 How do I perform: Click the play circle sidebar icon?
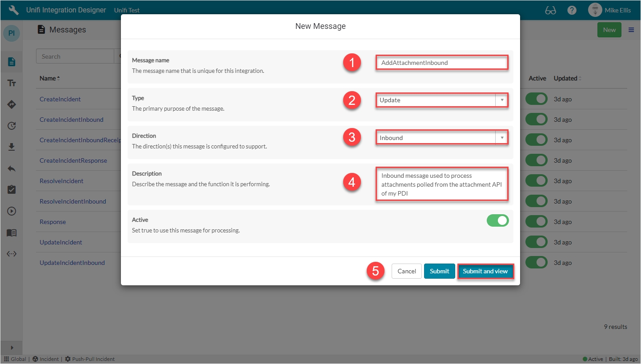click(12, 211)
